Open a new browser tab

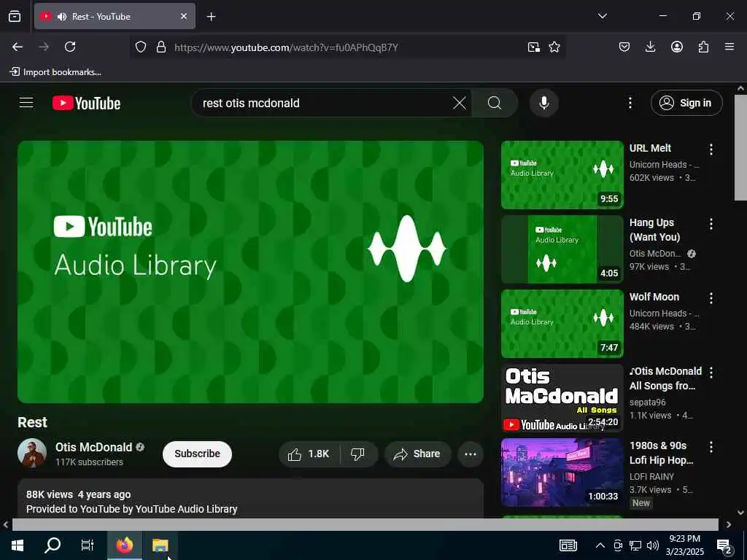pyautogui.click(x=211, y=17)
